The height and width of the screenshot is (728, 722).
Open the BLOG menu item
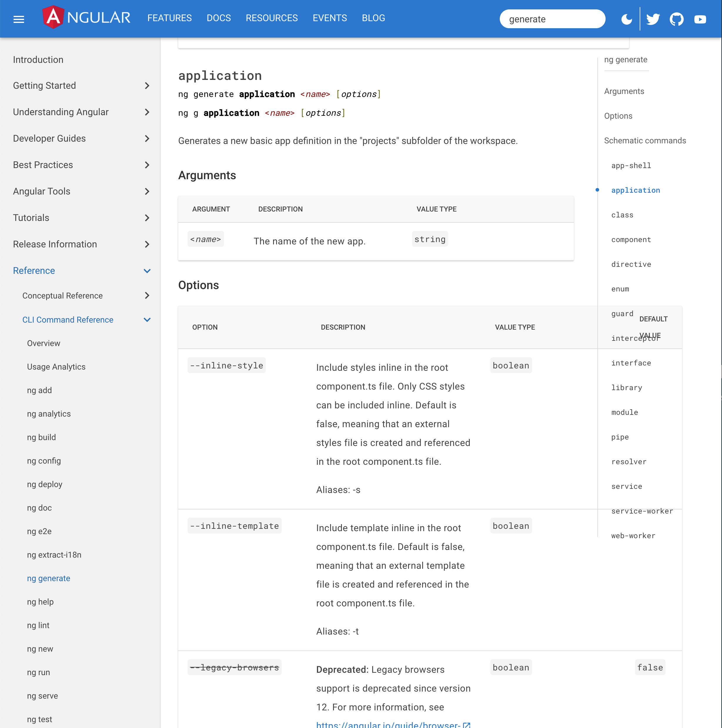coord(373,18)
